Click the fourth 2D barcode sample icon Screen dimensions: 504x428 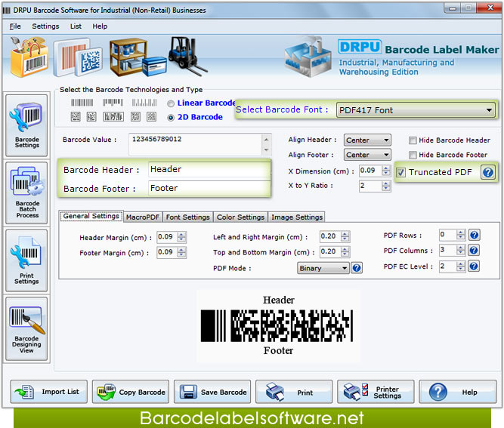[136, 116]
